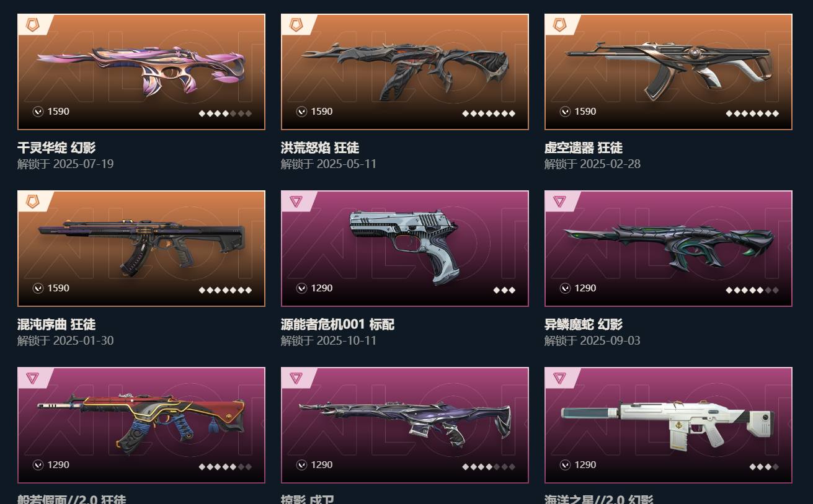Screen dimensions: 813x504
Task: Click unlock date 2025-09-03 under 异鳞魔蛇 幻影
Action: 610,340
